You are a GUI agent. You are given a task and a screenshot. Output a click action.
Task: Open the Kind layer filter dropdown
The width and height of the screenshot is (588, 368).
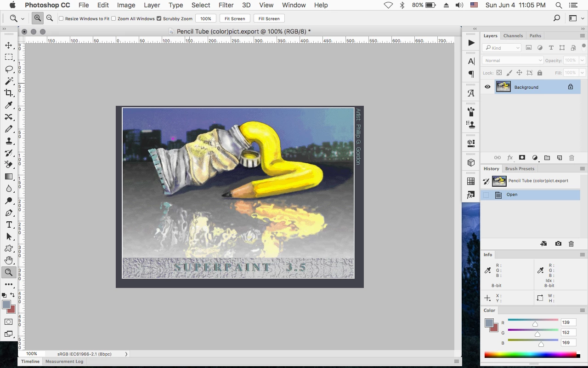[x=502, y=48]
